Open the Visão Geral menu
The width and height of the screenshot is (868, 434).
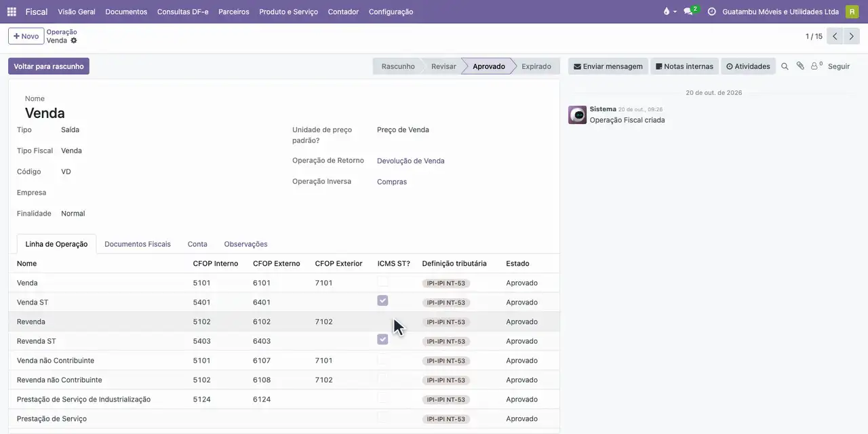pyautogui.click(x=77, y=12)
